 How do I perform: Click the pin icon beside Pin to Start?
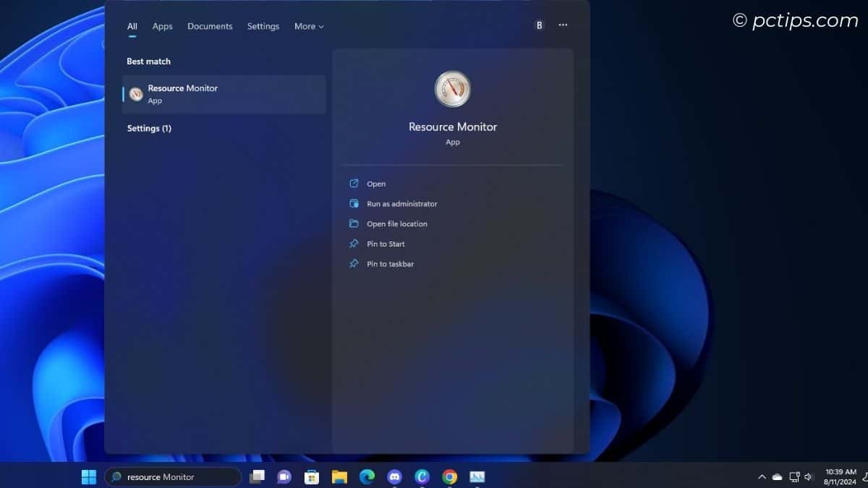354,244
